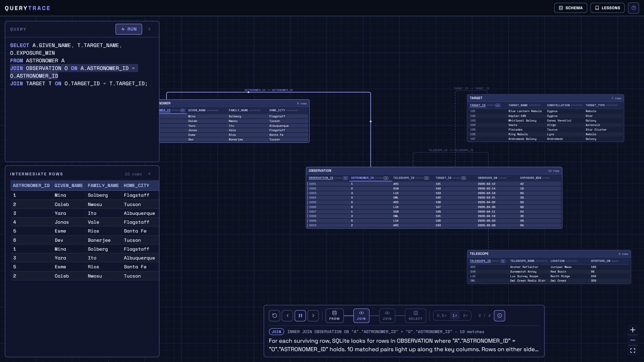Click the APERTURE_CM column header in TELESCOPE

601,261
